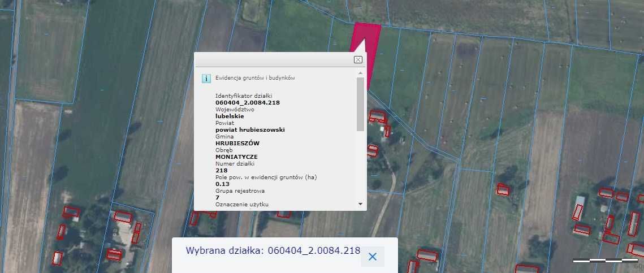Click the Ewidencja gruntów i budynków heading

tap(255, 77)
